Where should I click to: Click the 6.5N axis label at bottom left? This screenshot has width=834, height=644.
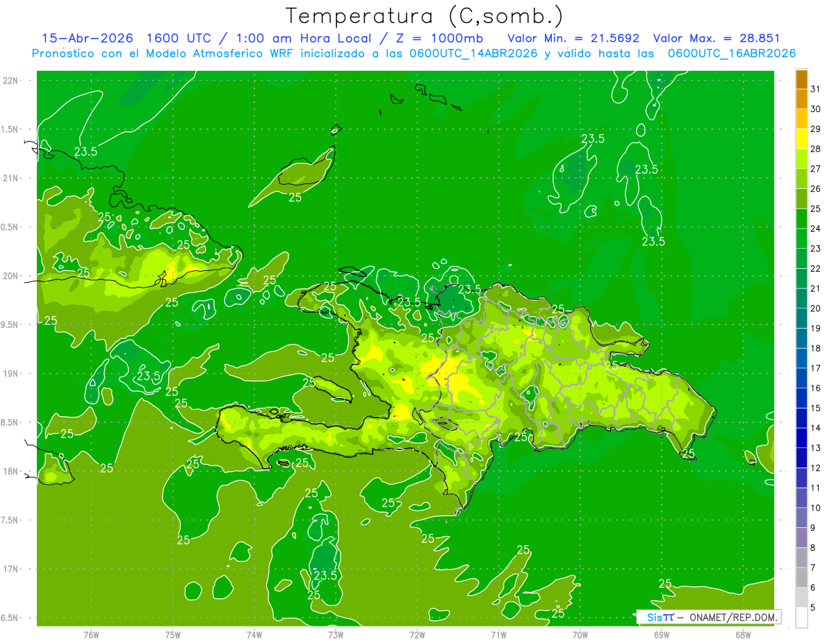tap(10, 618)
